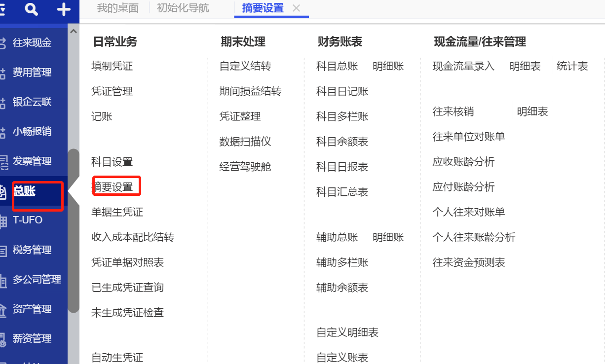Open 往来现金 in the sidebar

[x=32, y=43]
